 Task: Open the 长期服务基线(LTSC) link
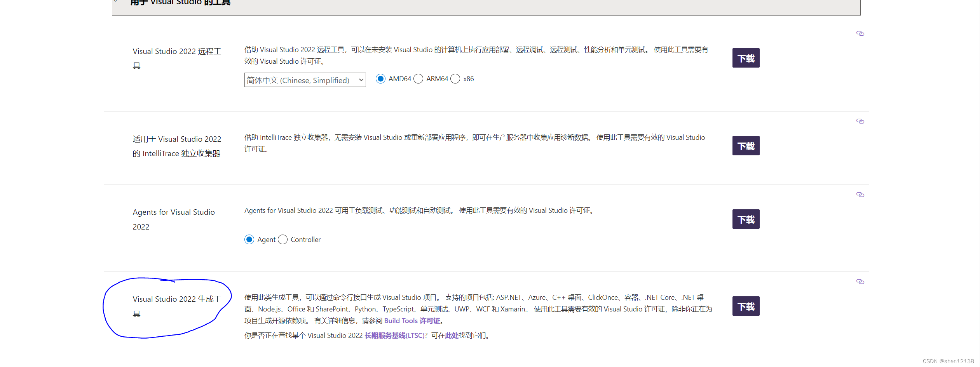pos(394,336)
